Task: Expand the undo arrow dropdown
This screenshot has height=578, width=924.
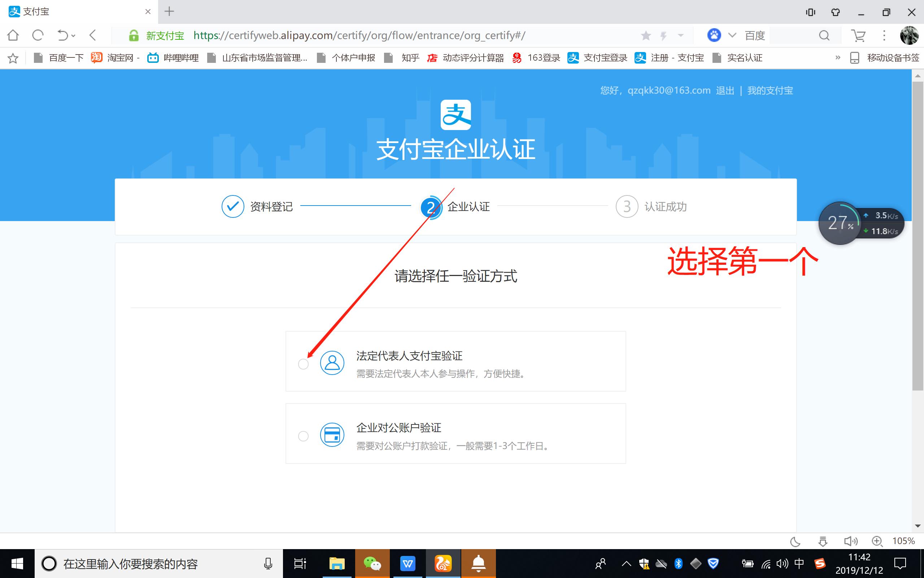Action: [x=73, y=36]
